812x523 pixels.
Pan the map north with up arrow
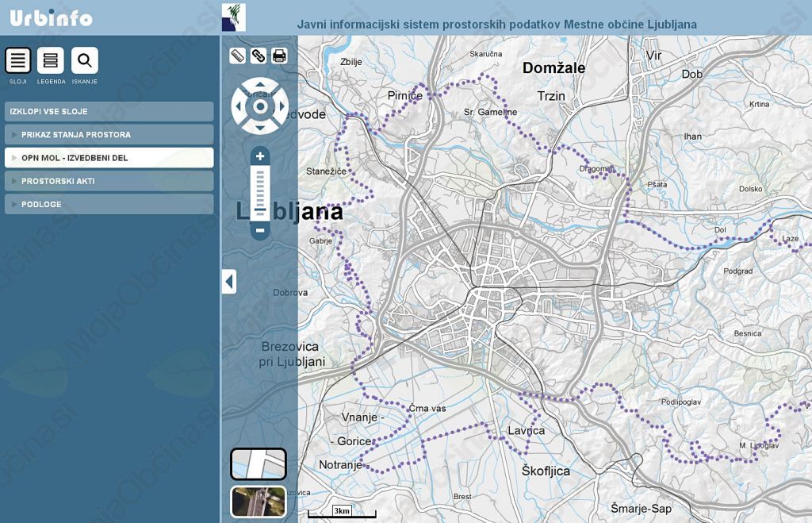click(x=260, y=86)
